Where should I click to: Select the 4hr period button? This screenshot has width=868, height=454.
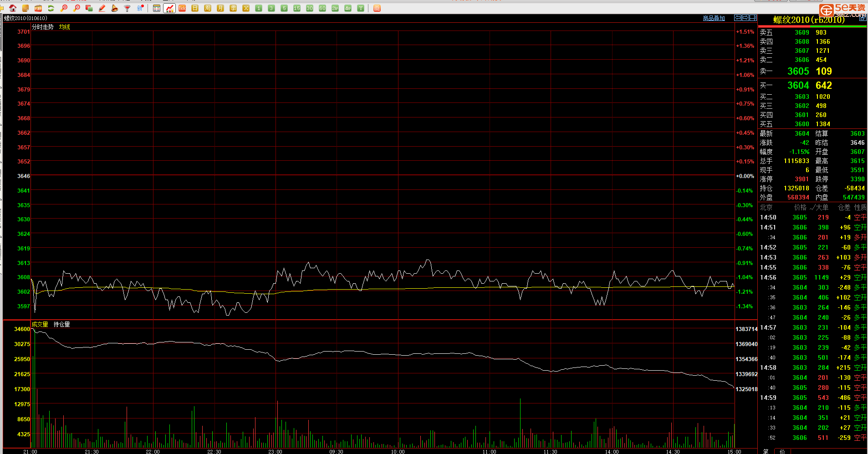348,8
